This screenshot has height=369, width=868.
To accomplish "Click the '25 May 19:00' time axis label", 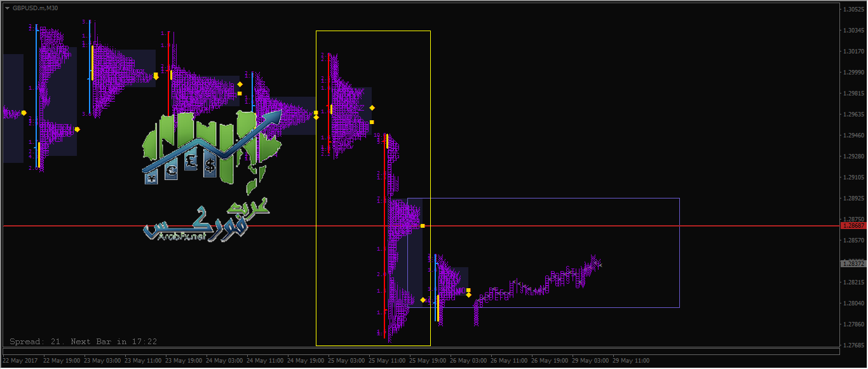I will point(428,361).
